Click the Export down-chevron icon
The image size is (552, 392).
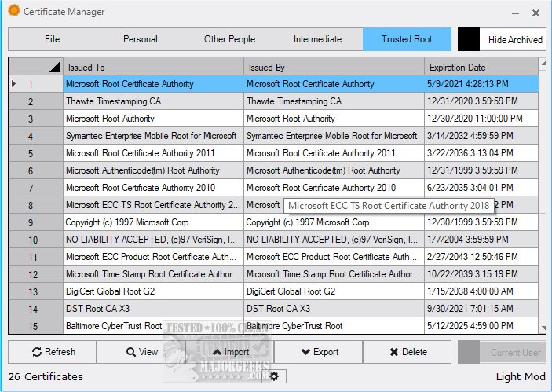(x=306, y=352)
